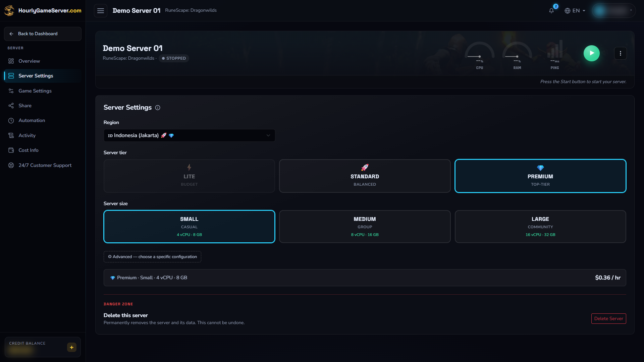This screenshot has width=644, height=362.
Task: Open the notifications bell
Action: (x=551, y=11)
